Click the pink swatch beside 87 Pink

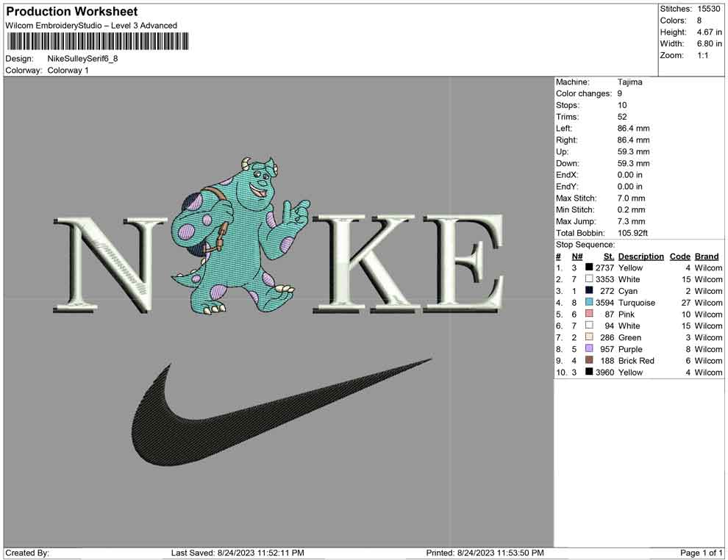589,314
